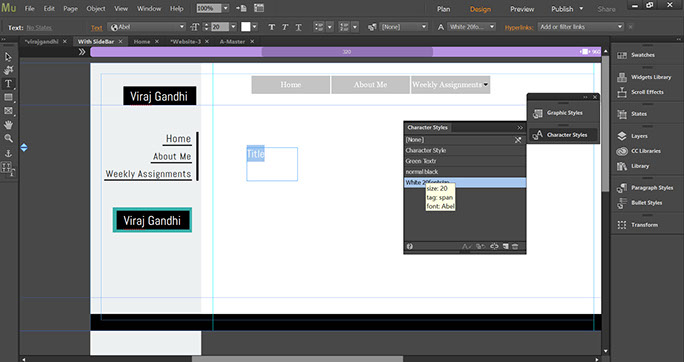Select the Selection arrow tool
Screen dimensions: 684x362
tap(8, 57)
